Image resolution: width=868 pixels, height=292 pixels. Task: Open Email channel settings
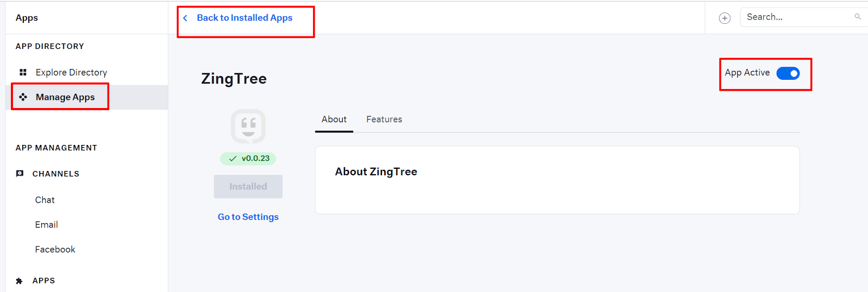point(47,225)
